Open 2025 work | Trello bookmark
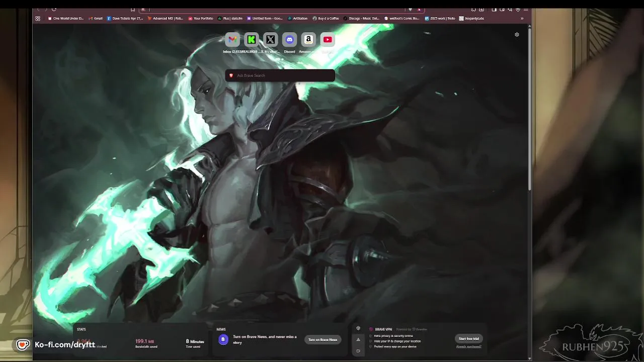 tap(440, 19)
